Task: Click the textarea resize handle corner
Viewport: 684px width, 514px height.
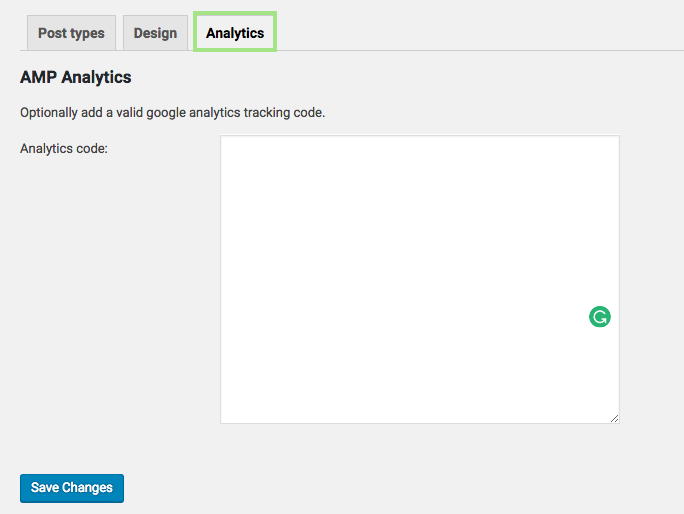Action: [x=614, y=418]
